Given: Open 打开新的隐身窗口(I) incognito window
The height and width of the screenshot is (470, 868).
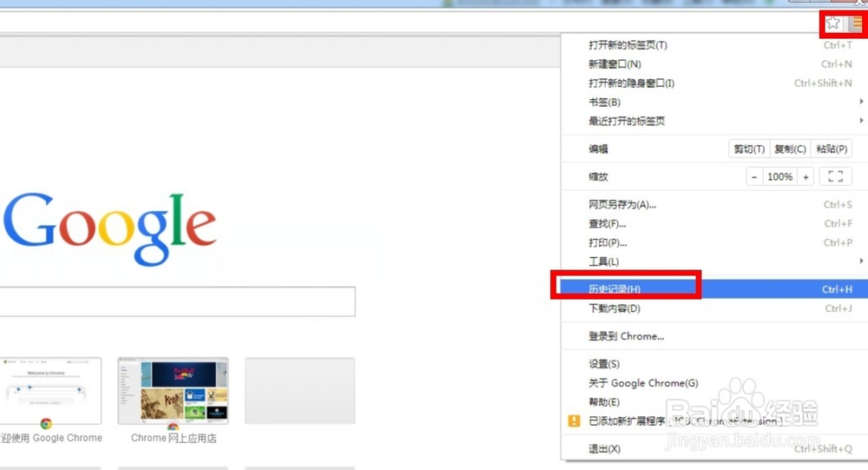Looking at the screenshot, I should (714, 83).
